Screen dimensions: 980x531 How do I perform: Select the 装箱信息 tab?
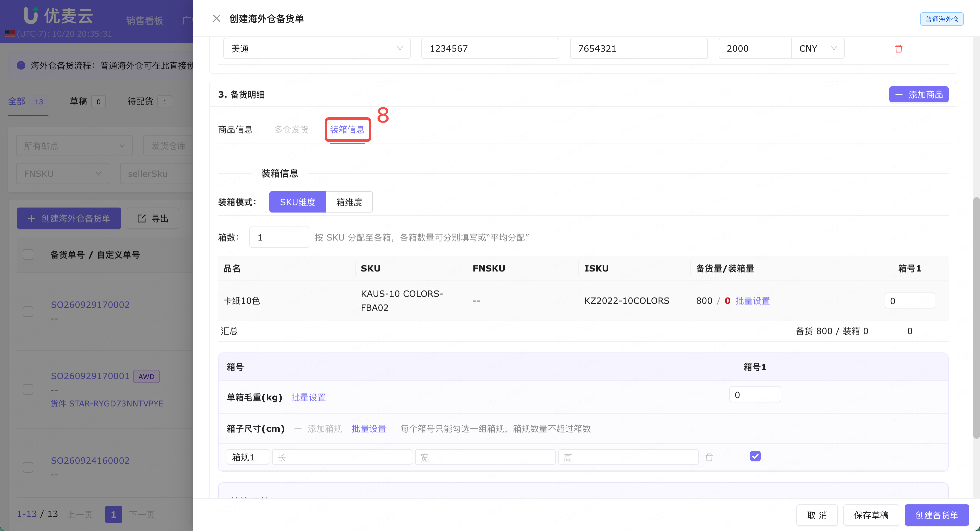point(347,130)
